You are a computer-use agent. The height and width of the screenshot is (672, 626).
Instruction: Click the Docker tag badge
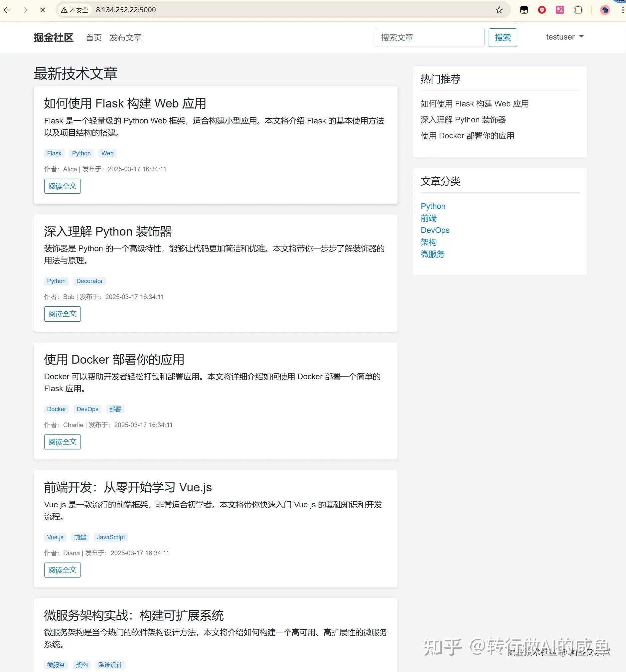pos(57,409)
